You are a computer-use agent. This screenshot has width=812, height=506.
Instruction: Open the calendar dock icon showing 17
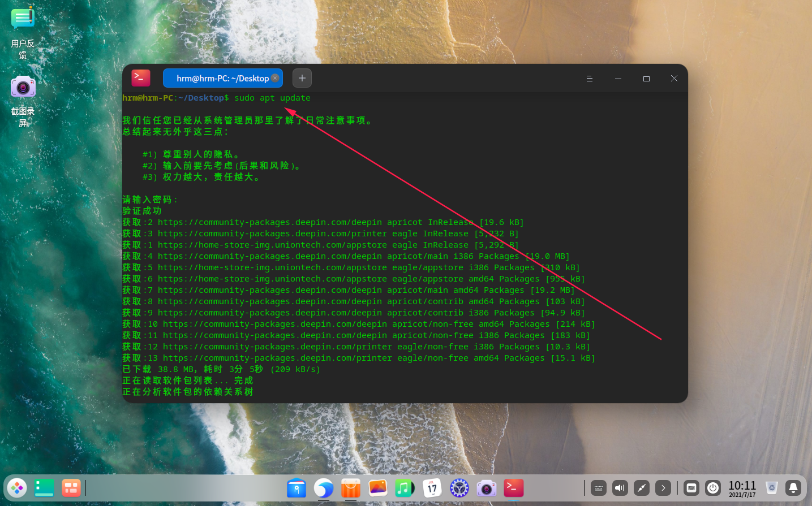[x=432, y=488]
